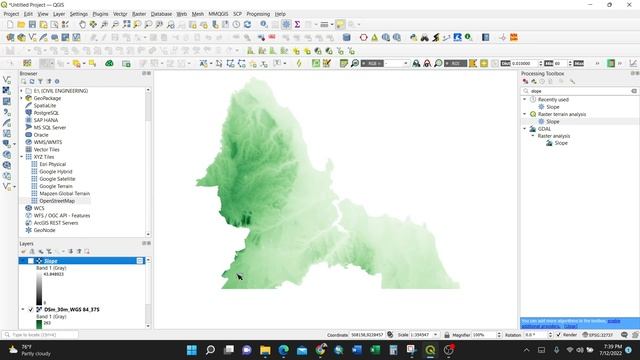Open the SCP menu
Screen dimensions: 640x360
(x=238, y=14)
